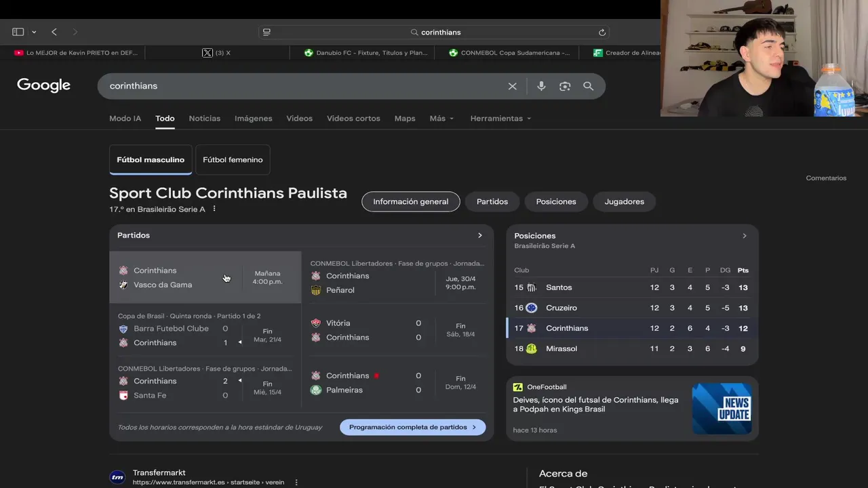868x488 pixels.
Task: Expand the Más dropdown
Action: point(441,118)
